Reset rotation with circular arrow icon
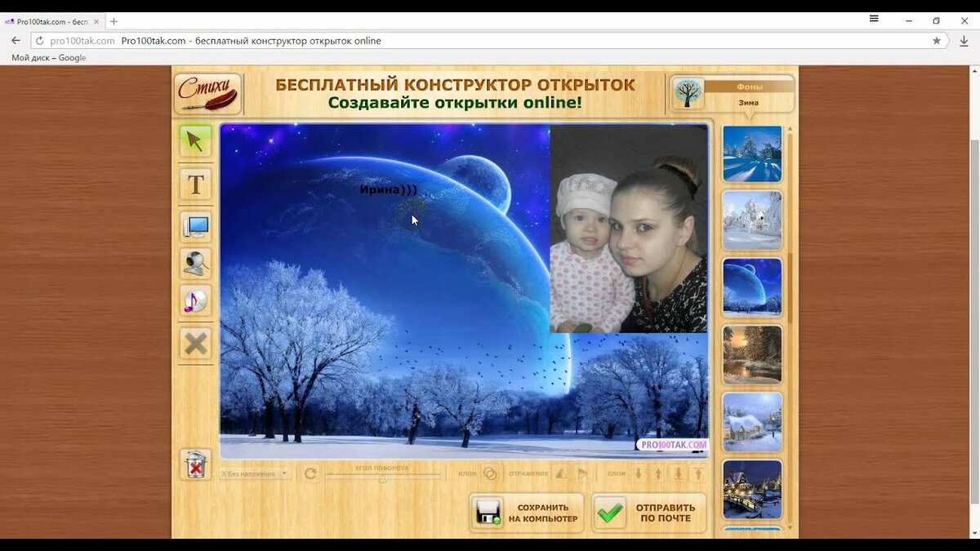Image resolution: width=980 pixels, height=551 pixels. [x=310, y=473]
